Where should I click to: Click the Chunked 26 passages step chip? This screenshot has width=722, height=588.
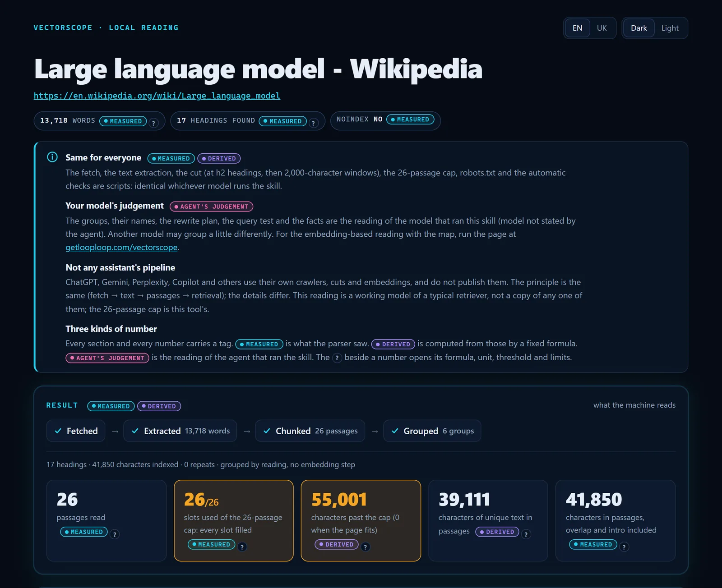coord(310,431)
